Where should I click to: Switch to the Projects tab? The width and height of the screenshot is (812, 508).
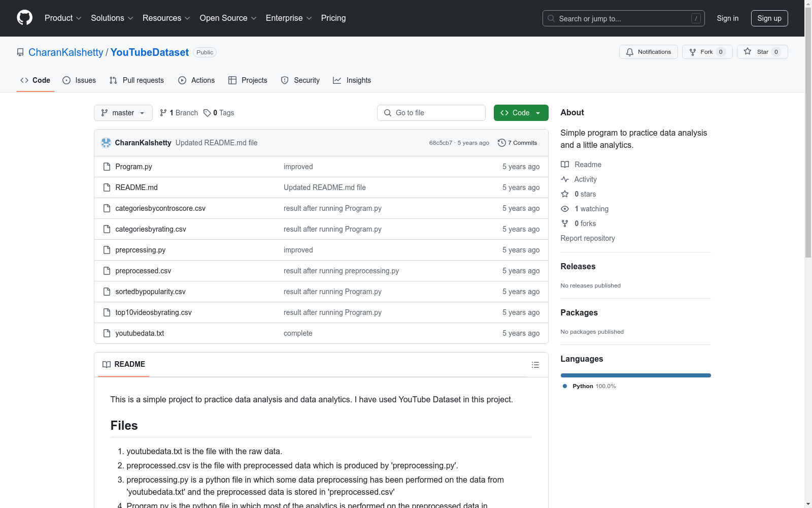coord(248,80)
